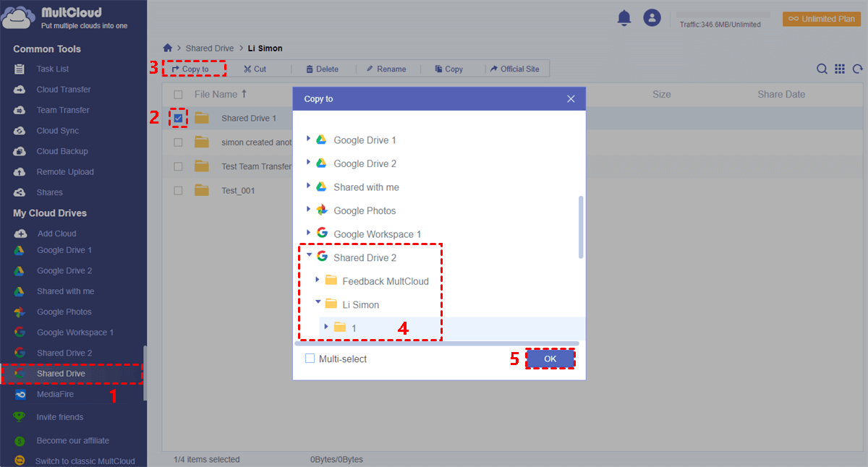
Task: Click the sidebar vertical scrollbar
Action: [144, 372]
